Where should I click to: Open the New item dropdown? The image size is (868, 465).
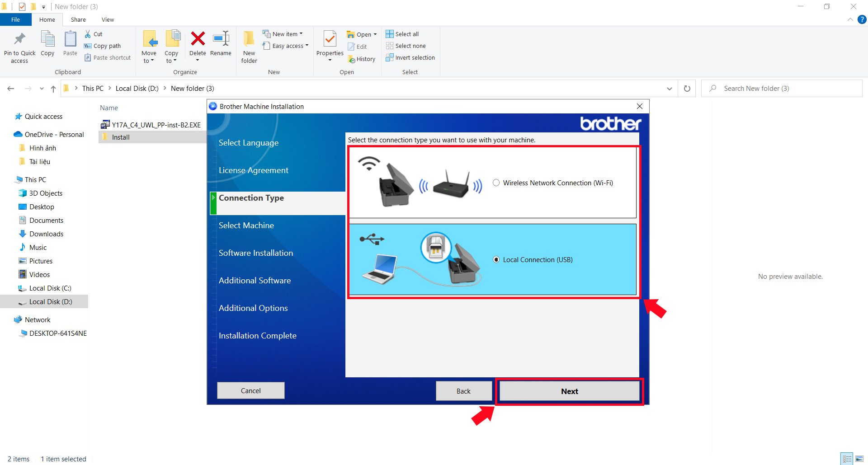285,33
